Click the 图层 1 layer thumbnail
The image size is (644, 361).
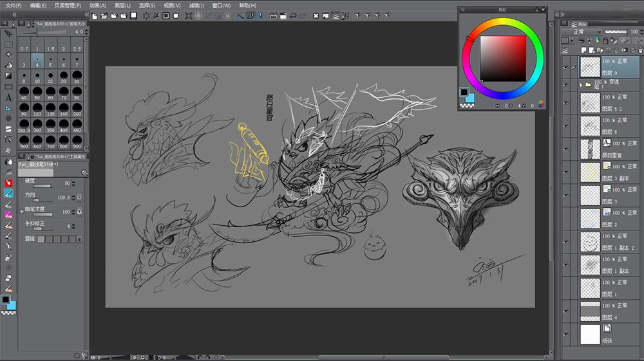pyautogui.click(x=590, y=288)
